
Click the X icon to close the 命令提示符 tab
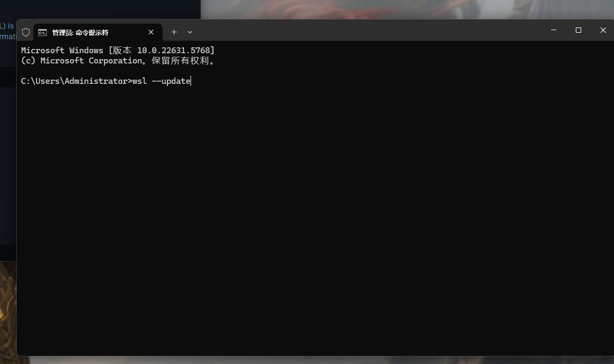(x=151, y=32)
